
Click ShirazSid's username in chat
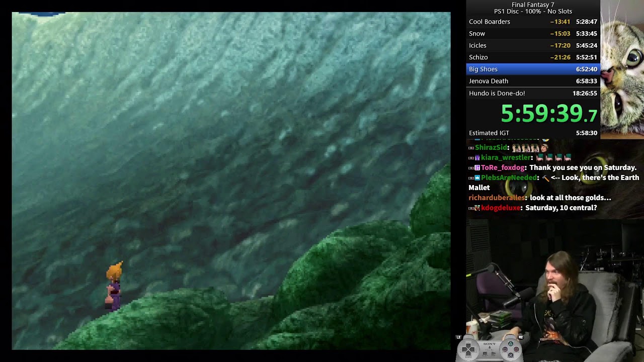(491, 148)
